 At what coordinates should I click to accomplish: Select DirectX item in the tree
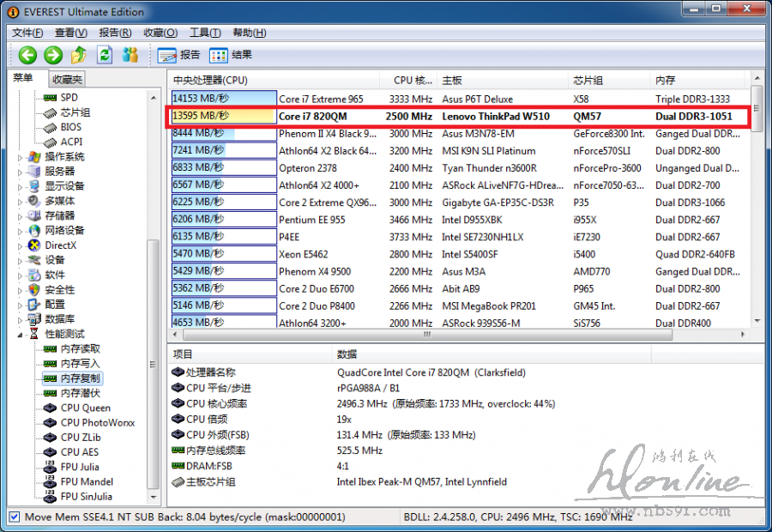(60, 245)
